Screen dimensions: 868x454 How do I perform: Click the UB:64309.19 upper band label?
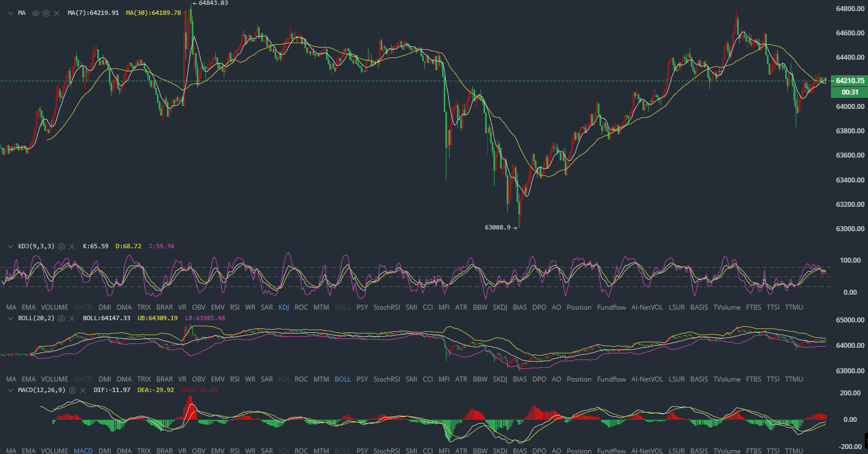coord(157,319)
